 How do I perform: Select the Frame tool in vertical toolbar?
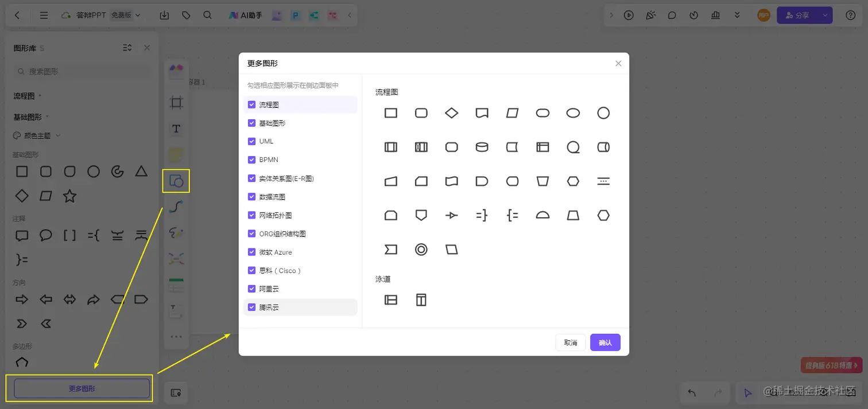[x=176, y=103]
